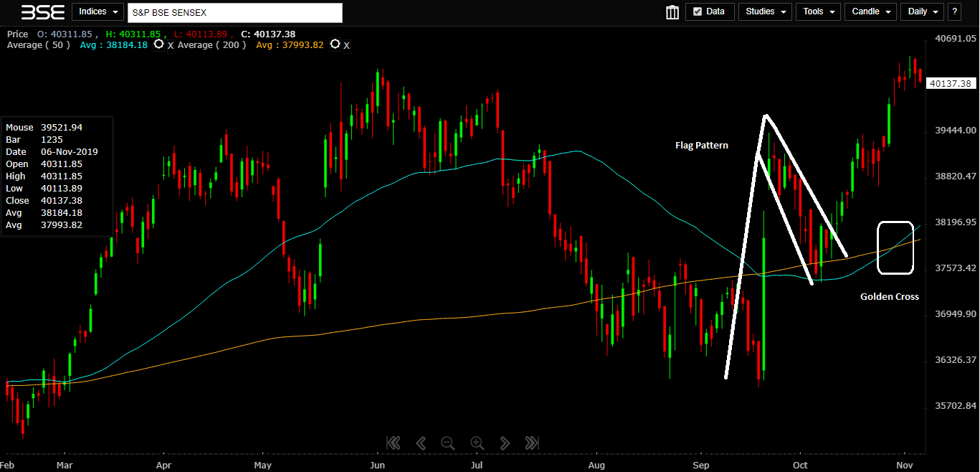The image size is (980, 472).
Task: Open the Tools dropdown menu
Action: click(x=818, y=11)
